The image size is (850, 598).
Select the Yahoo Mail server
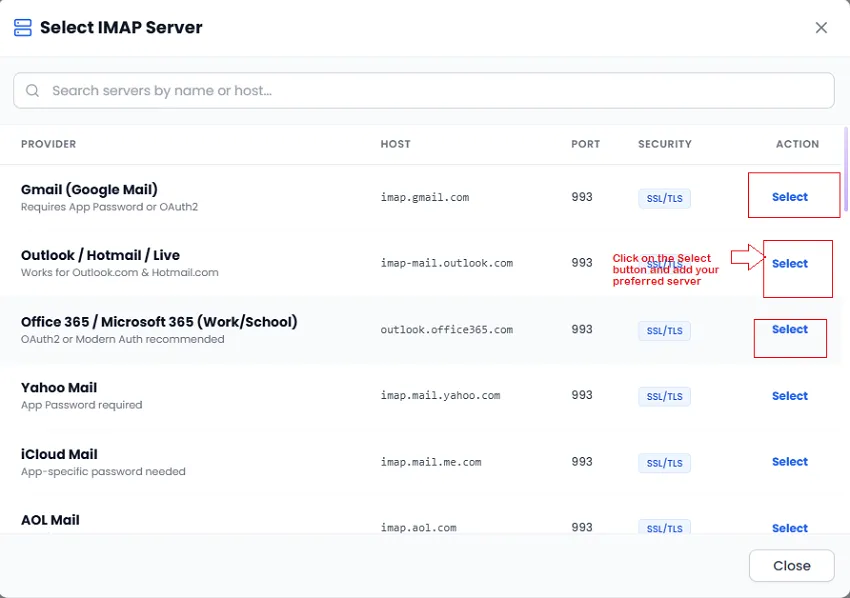coord(790,396)
